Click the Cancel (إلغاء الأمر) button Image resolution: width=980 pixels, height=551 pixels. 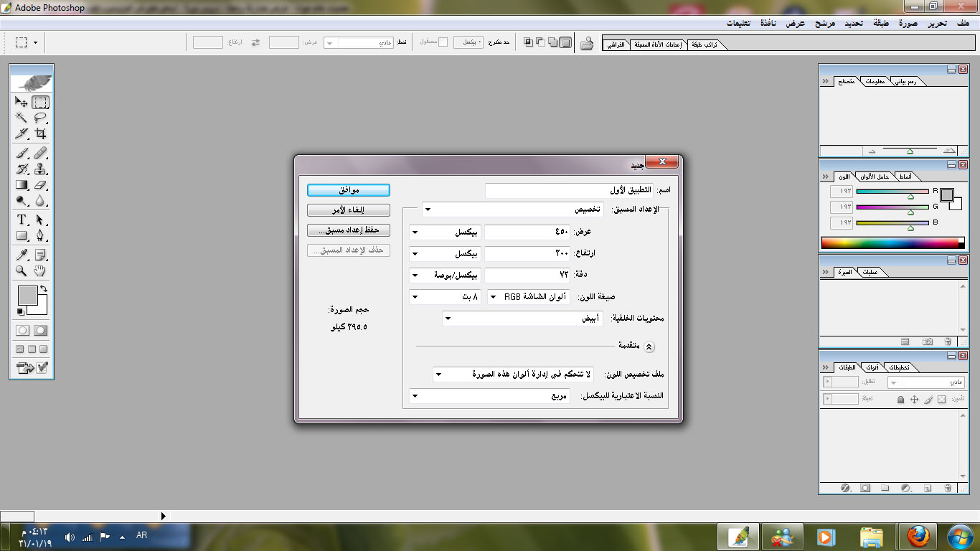(x=349, y=210)
